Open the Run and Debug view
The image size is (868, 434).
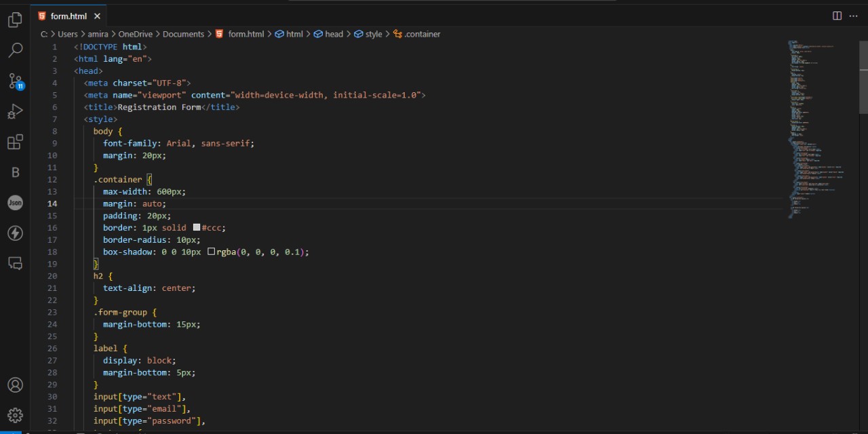(15, 111)
